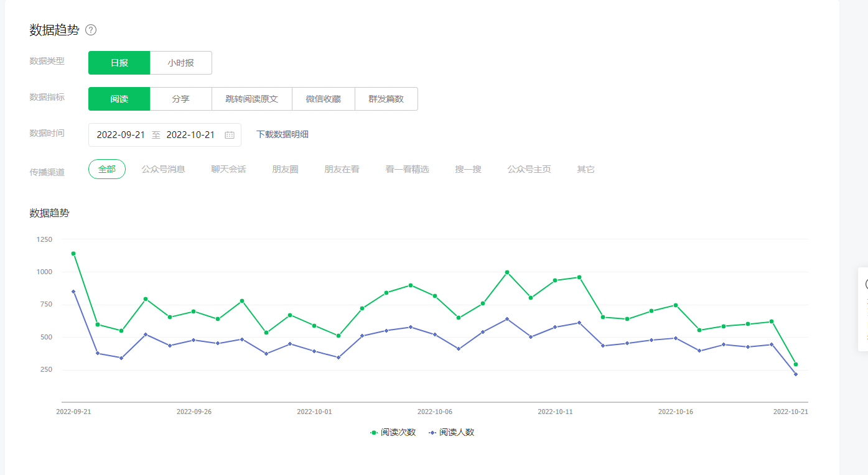Toggle the 阅读人数 legend series
The height and width of the screenshot is (475, 868).
(x=451, y=432)
